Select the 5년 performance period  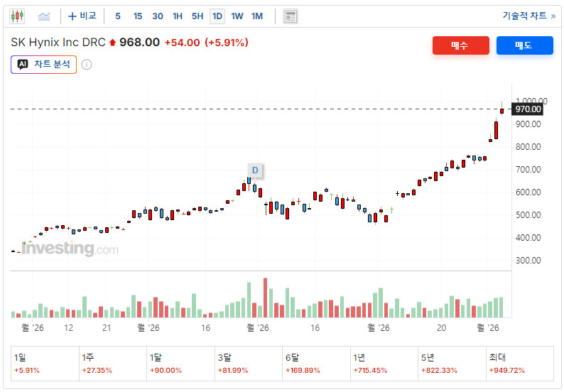coord(452,364)
